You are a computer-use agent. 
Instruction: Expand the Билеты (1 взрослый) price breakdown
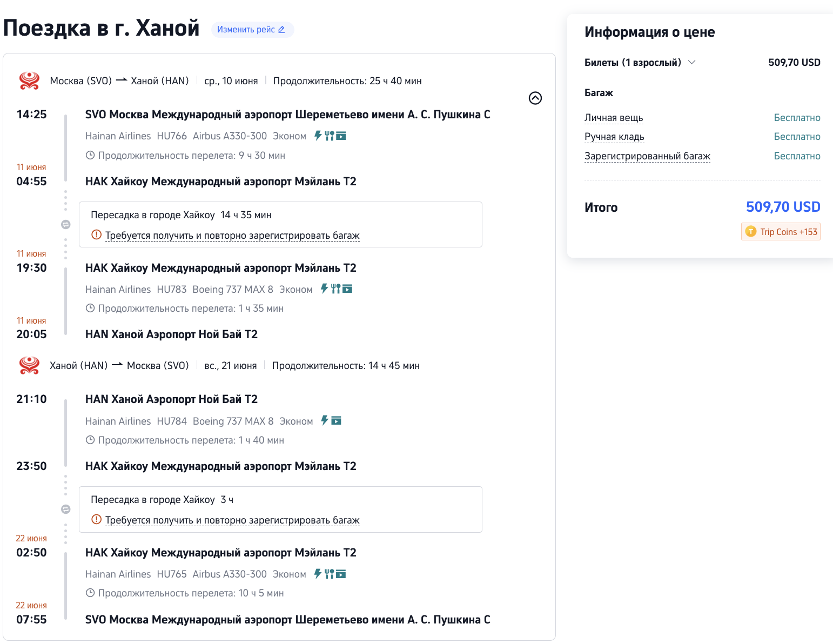click(x=692, y=62)
